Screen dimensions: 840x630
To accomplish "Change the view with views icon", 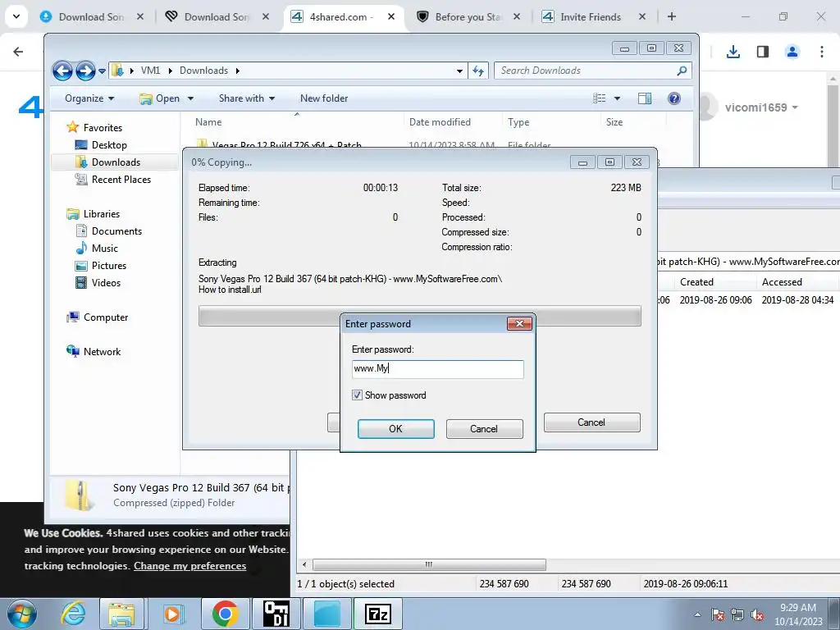I will tap(600, 98).
